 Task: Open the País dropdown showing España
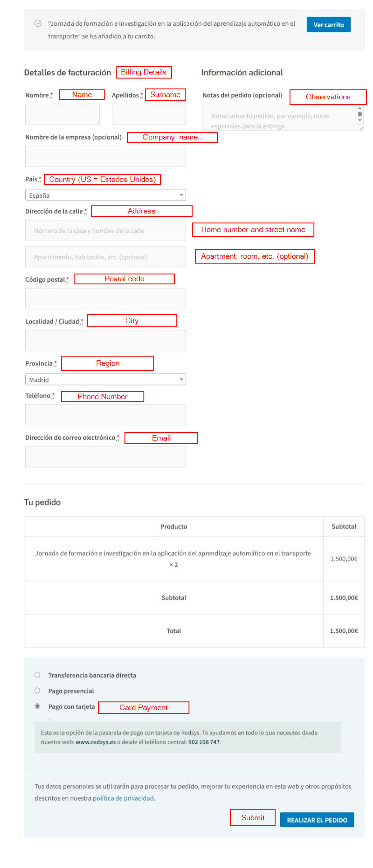click(106, 195)
